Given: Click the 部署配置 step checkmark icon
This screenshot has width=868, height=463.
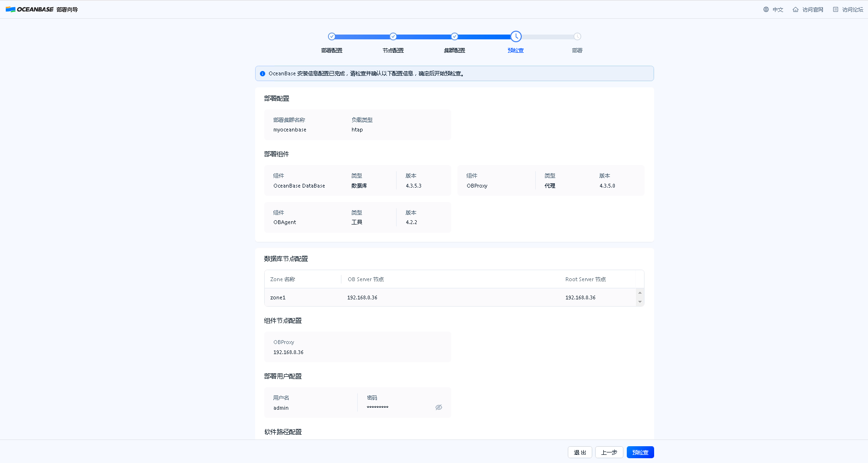Looking at the screenshot, I should click(x=332, y=36).
